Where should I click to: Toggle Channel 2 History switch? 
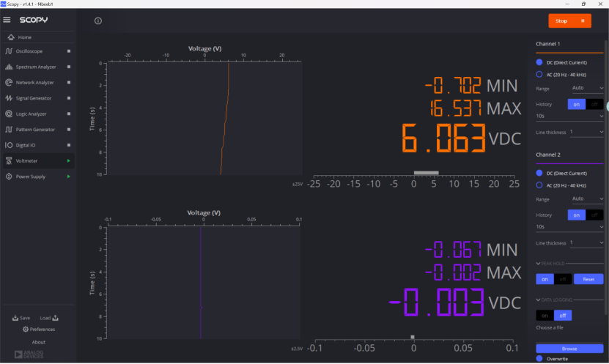click(x=586, y=215)
